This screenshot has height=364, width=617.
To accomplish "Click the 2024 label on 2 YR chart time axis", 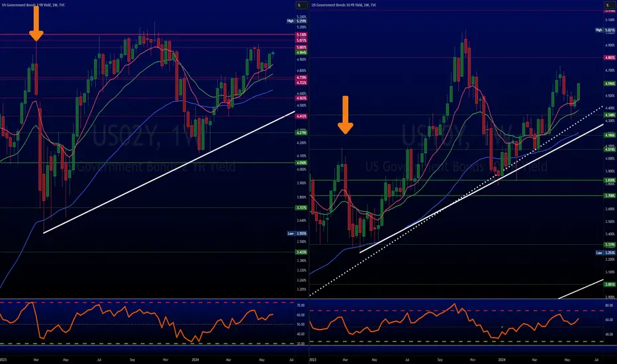I will pyautogui.click(x=195, y=359).
